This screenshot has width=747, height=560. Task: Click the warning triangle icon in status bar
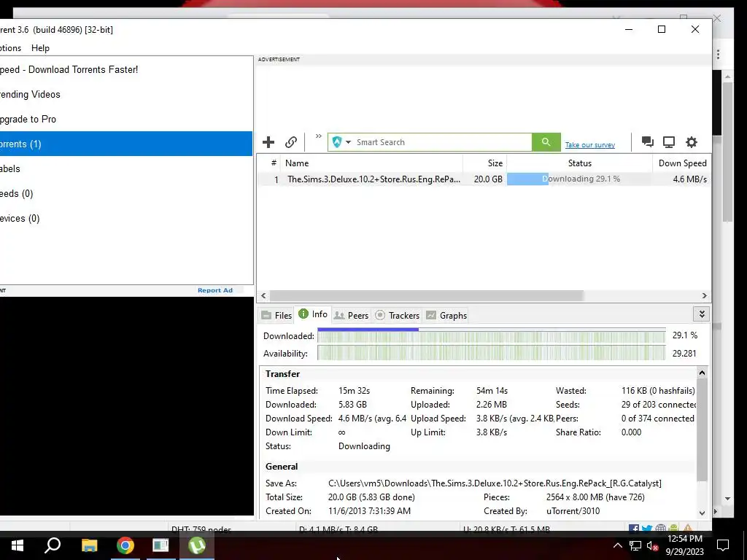[x=688, y=528]
